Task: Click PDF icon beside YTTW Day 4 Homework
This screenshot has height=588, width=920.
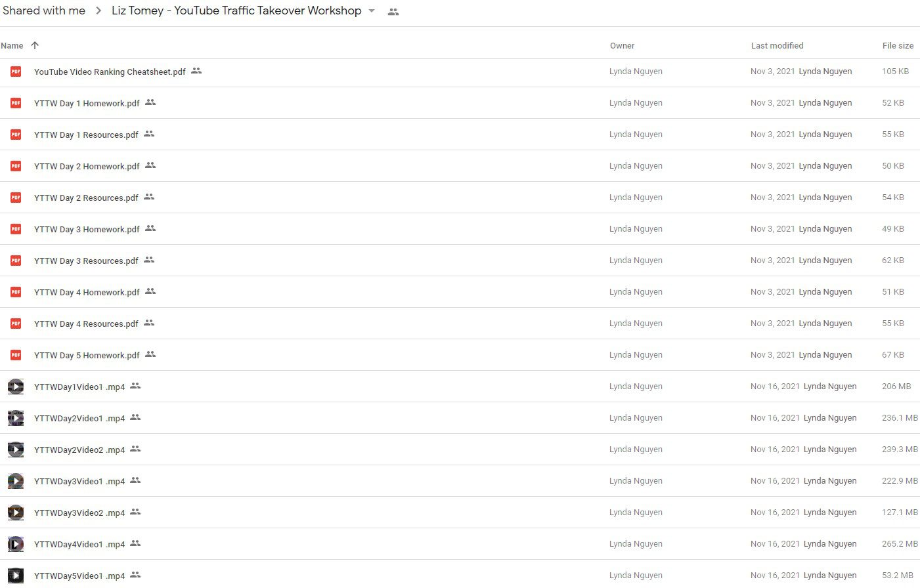Action: coord(16,292)
